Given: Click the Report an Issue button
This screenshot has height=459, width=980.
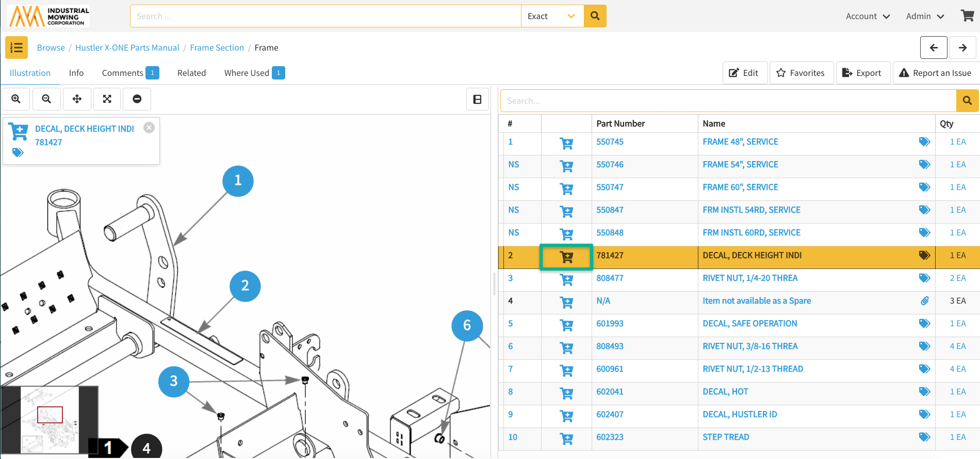Looking at the screenshot, I should [935, 73].
